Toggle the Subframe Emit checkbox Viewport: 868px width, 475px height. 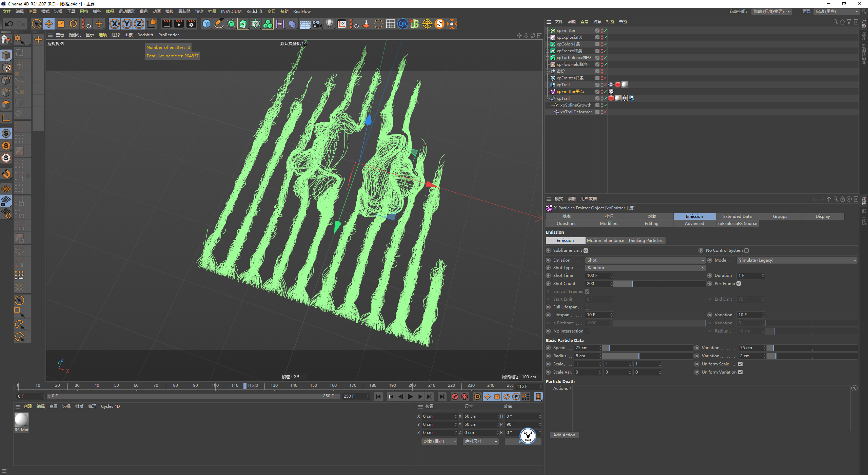(586, 250)
